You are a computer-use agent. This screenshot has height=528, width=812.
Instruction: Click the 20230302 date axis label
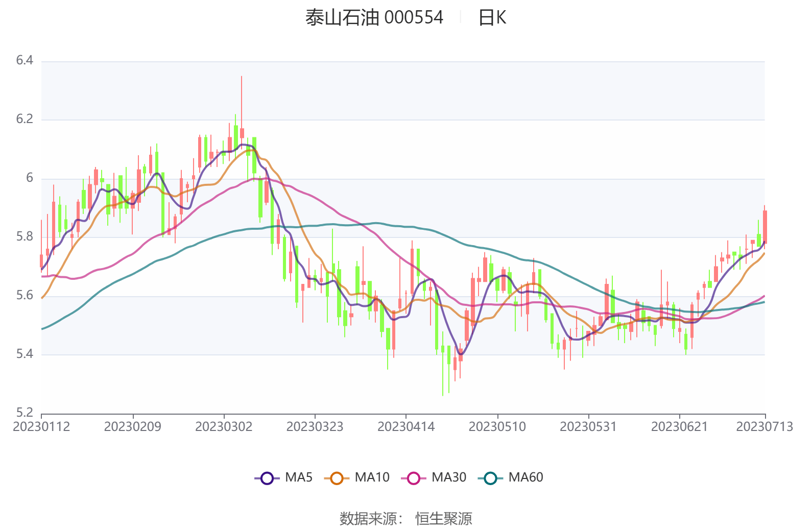coord(224,426)
